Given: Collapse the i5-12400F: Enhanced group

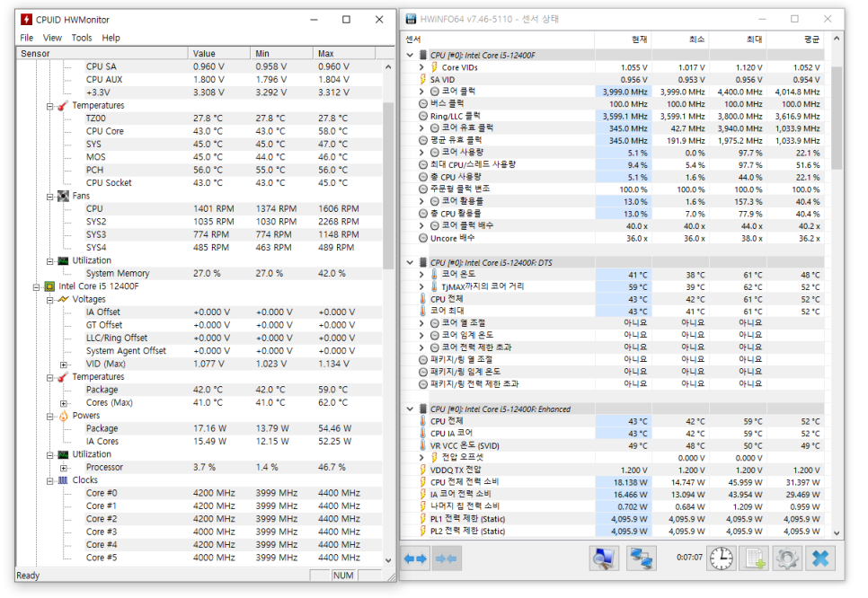Looking at the screenshot, I should (410, 409).
